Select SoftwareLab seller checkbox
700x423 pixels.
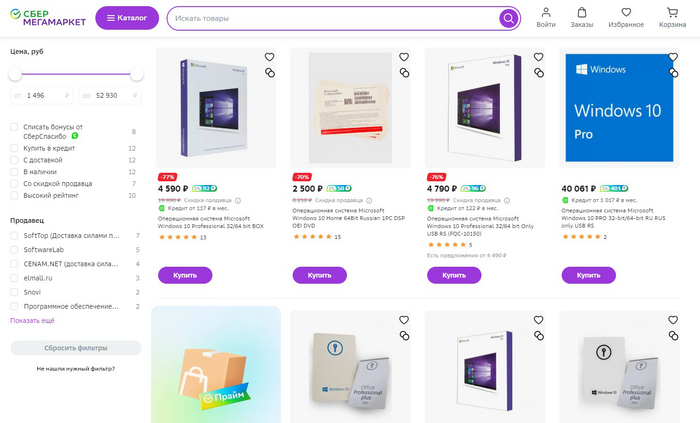tap(14, 250)
